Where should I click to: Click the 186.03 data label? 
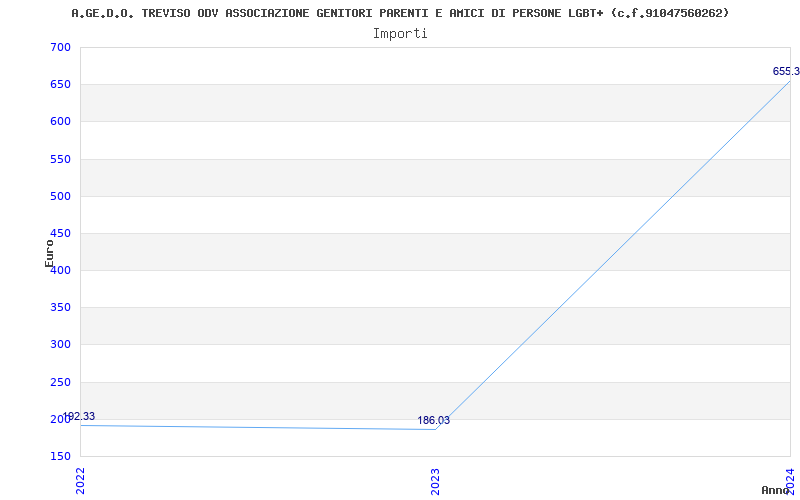434,420
